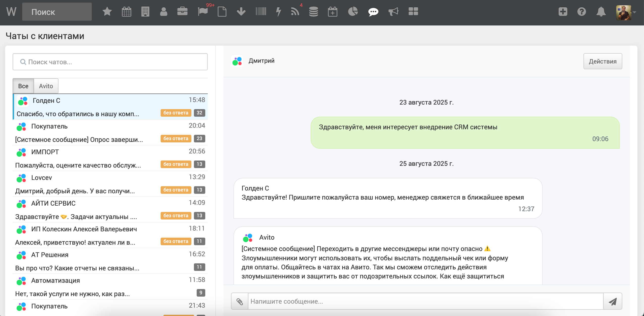Open the pie chart reports icon
644x316 pixels.
353,12
